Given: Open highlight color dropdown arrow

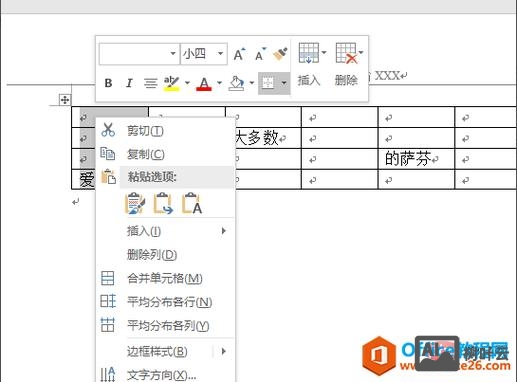Looking at the screenshot, I should coord(187,83).
